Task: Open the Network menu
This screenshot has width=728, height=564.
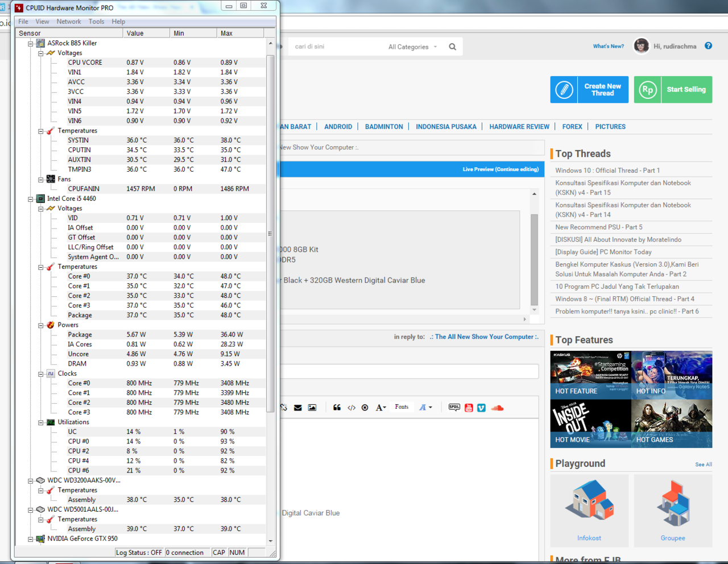Action: point(69,22)
